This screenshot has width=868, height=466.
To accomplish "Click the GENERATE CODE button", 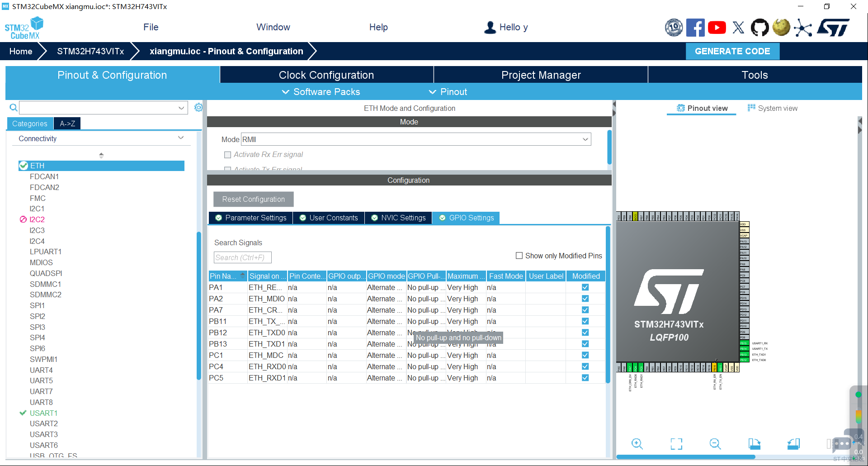I will 732,51.
